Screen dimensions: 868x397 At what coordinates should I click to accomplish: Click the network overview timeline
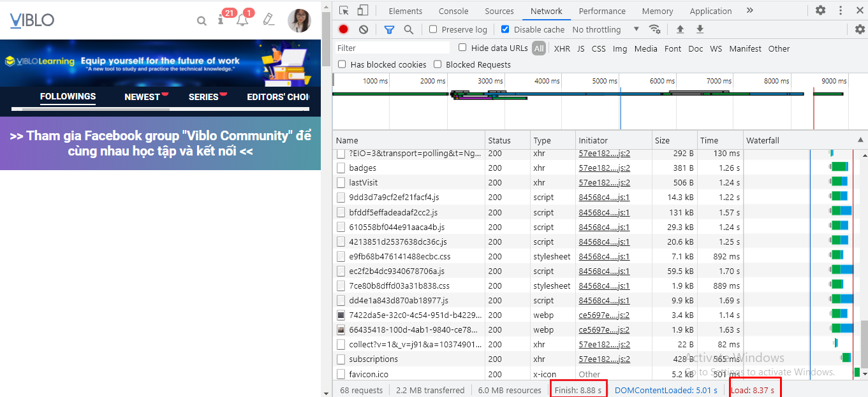tap(600, 102)
